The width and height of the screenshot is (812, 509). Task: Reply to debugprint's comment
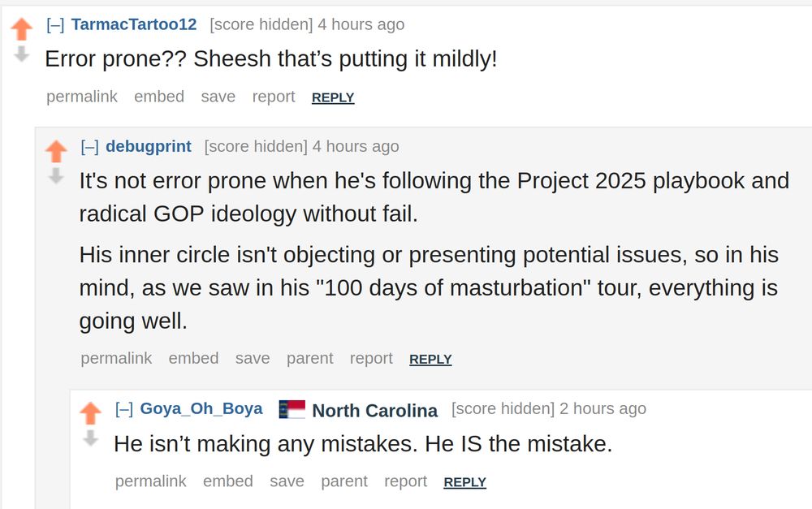pyautogui.click(x=430, y=359)
